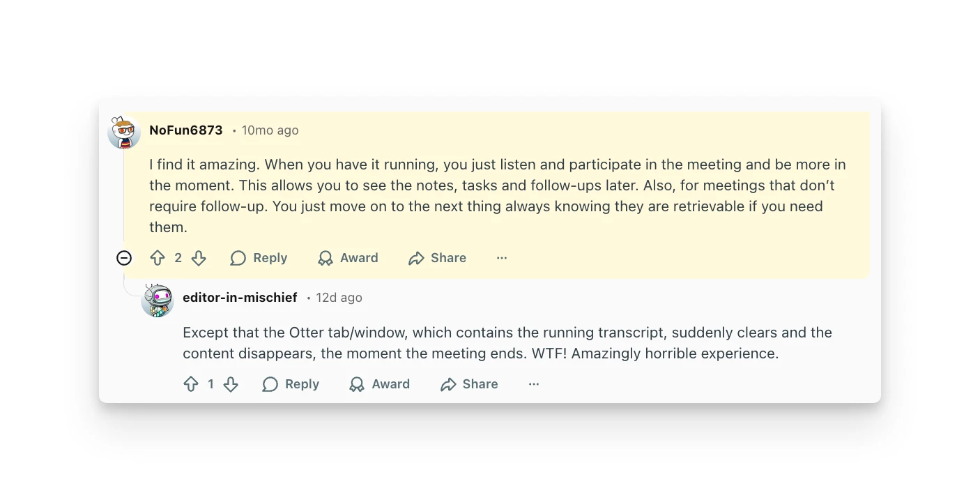Screen dimensions: 980x502
Task: Click the 10mo ago timestamp
Action: [270, 130]
